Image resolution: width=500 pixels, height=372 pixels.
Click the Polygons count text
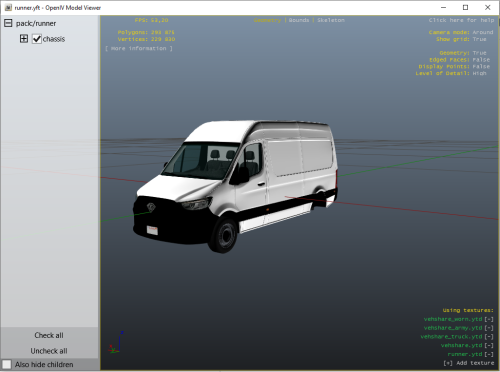(146, 32)
